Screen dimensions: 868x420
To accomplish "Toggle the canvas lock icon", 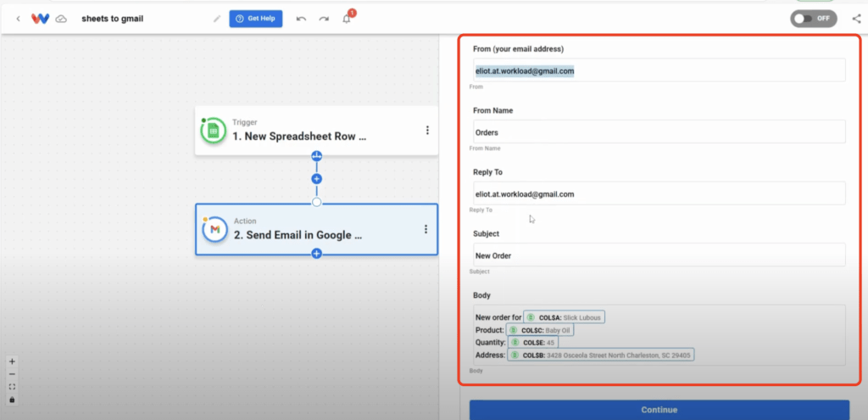I will (12, 400).
